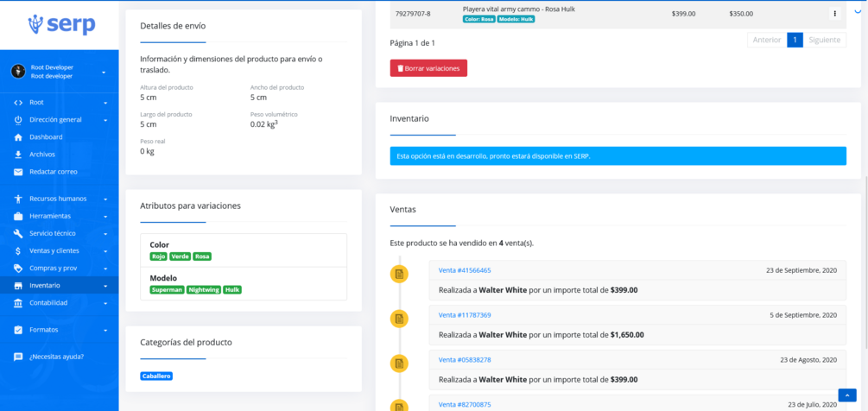Click the Compras y prov tag icon
This screenshot has width=868, height=411.
(x=18, y=269)
